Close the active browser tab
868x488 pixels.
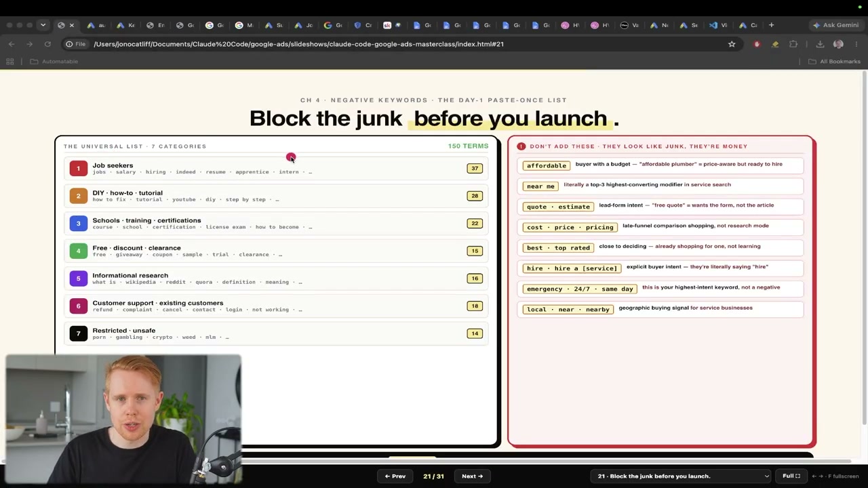pos(71,25)
